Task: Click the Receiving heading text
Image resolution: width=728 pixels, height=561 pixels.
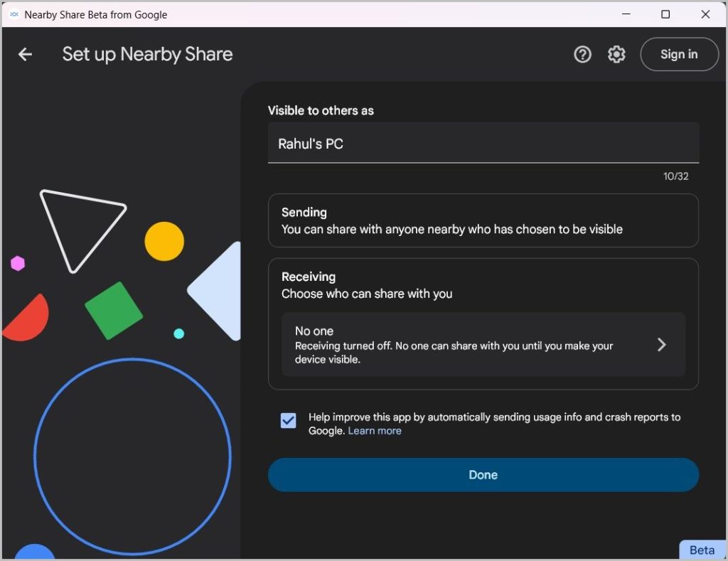Action: point(309,277)
